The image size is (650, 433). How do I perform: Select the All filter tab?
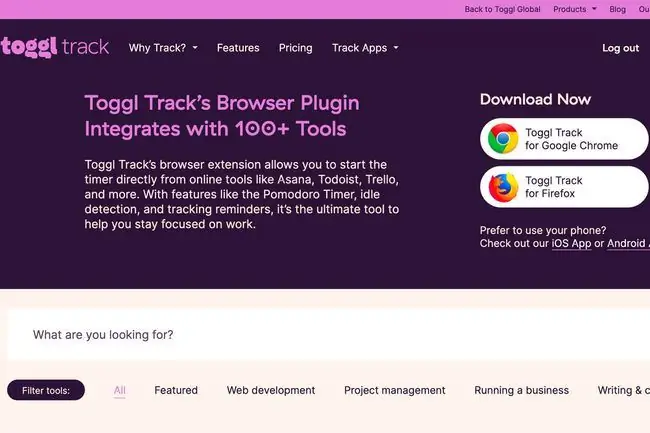(119, 390)
